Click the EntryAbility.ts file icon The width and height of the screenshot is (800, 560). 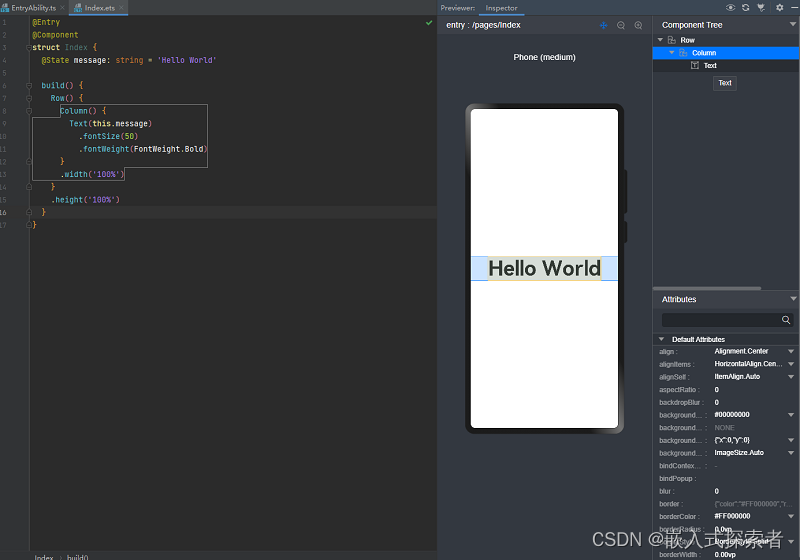click(5, 8)
